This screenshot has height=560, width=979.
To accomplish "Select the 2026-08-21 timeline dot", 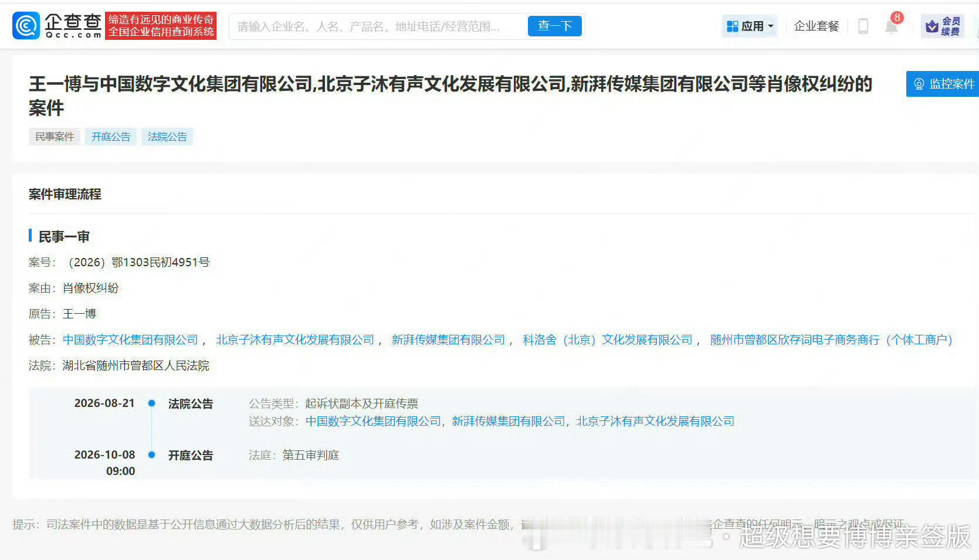I will click(x=151, y=403).
